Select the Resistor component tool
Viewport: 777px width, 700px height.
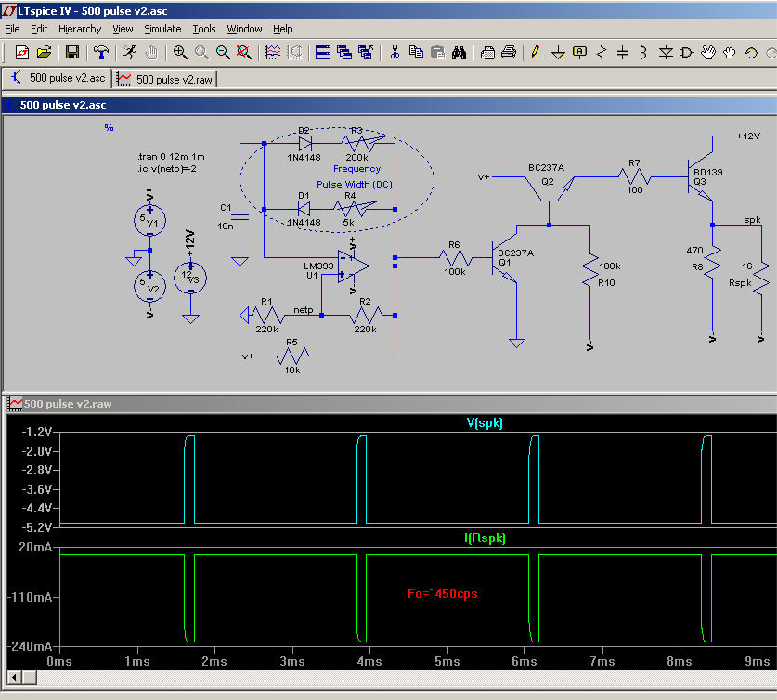[x=602, y=53]
